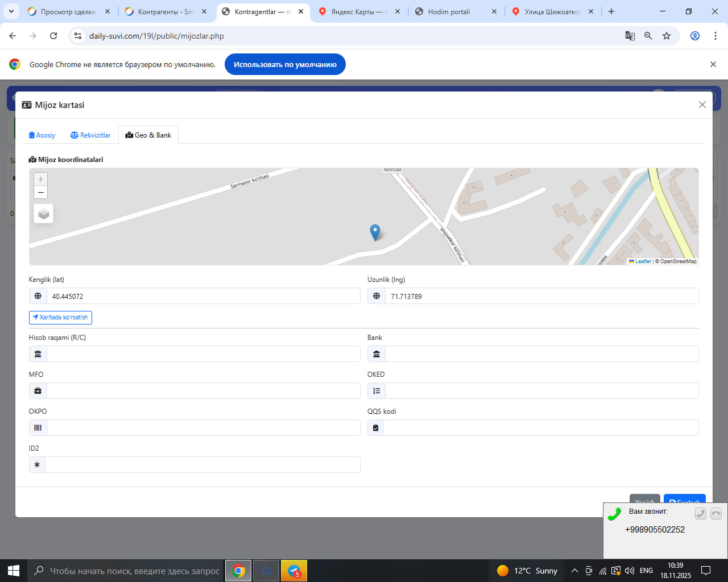728x582 pixels.
Task: Zoom in on the map
Action: click(x=40, y=179)
